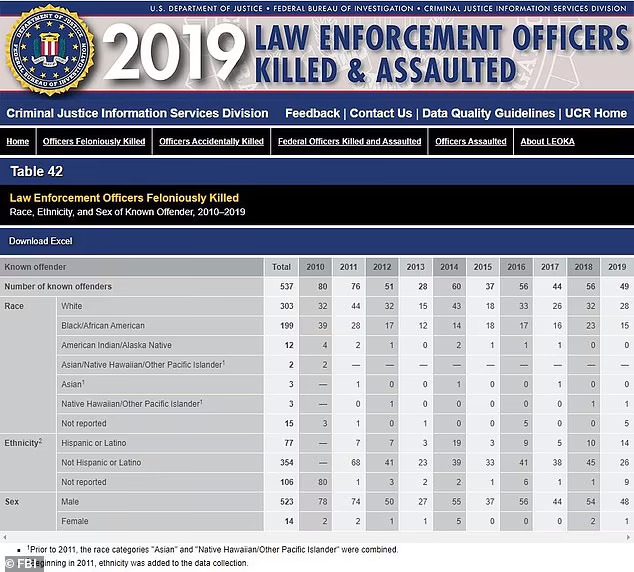Image resolution: width=634 pixels, height=572 pixels.
Task: Click Criminal Justice Information Services Division heading
Action: click(x=137, y=113)
